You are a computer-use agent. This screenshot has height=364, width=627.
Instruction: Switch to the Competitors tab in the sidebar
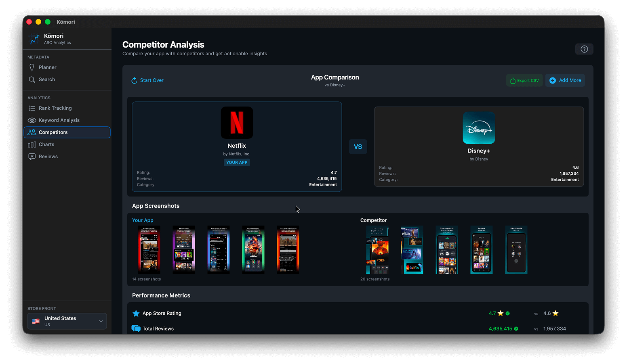point(53,132)
